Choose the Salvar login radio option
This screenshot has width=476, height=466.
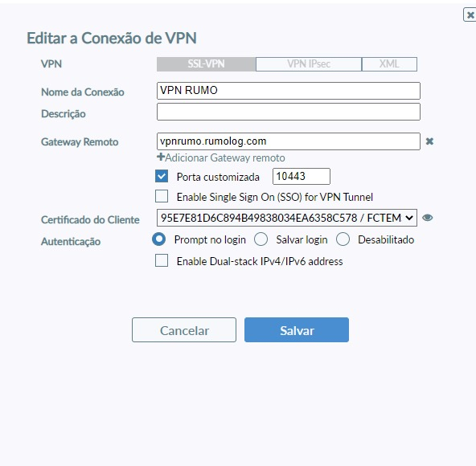261,239
